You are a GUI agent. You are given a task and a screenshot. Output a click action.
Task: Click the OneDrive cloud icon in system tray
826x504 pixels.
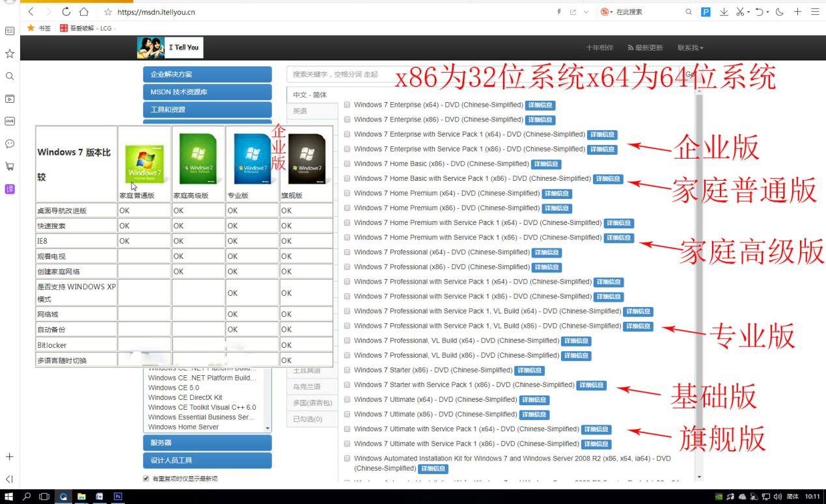(x=743, y=496)
